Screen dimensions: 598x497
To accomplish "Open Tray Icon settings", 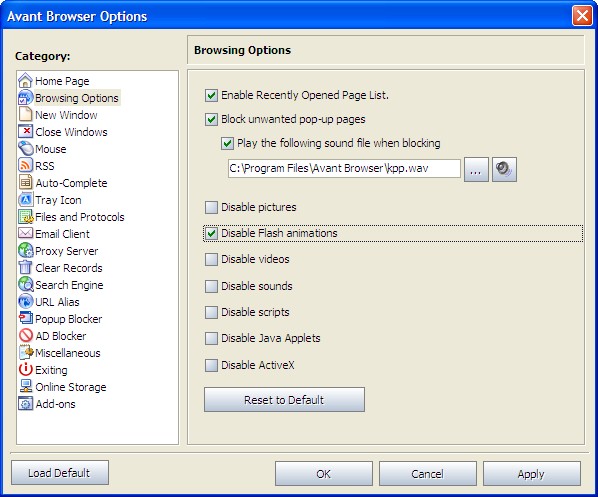I will point(58,200).
